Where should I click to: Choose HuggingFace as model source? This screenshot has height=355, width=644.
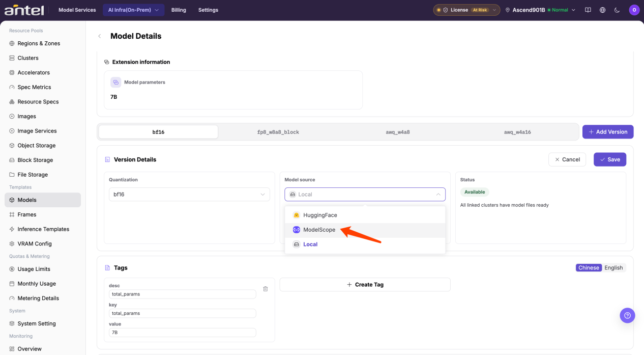tap(365, 215)
